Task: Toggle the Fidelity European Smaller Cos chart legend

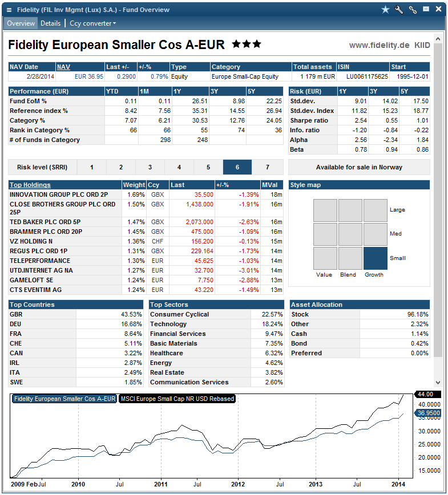Action: click(64, 399)
